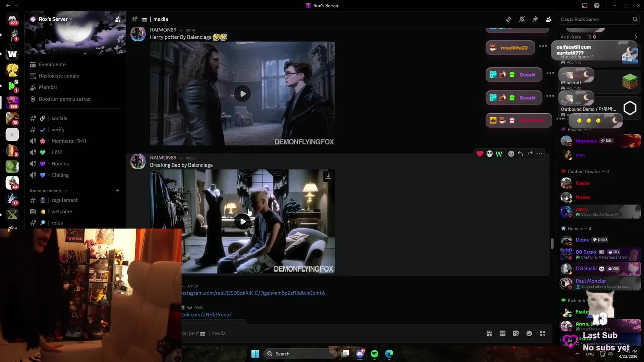The image size is (644, 362).
Task: React with the skull emoji
Action: tap(489, 154)
